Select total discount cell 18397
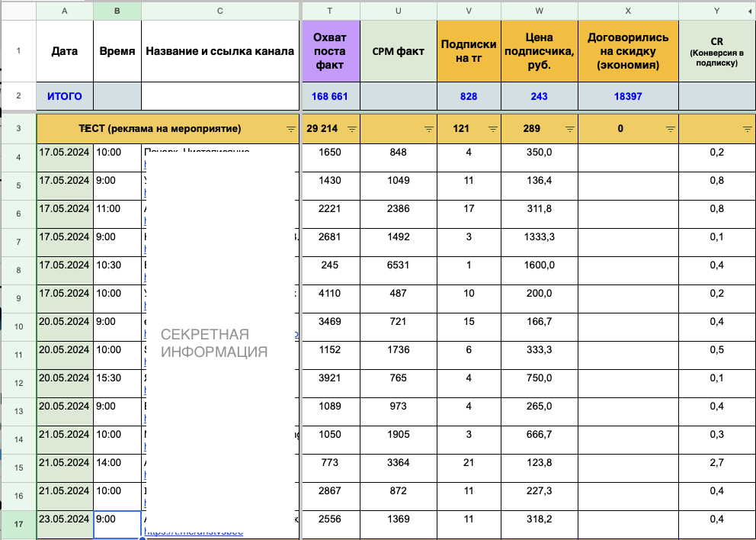Image resolution: width=756 pixels, height=540 pixels. (628, 96)
